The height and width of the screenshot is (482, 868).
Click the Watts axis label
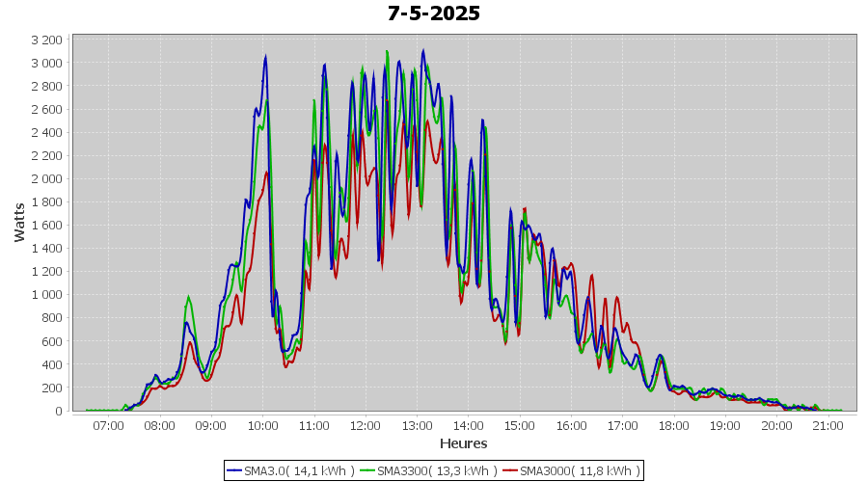19,223
